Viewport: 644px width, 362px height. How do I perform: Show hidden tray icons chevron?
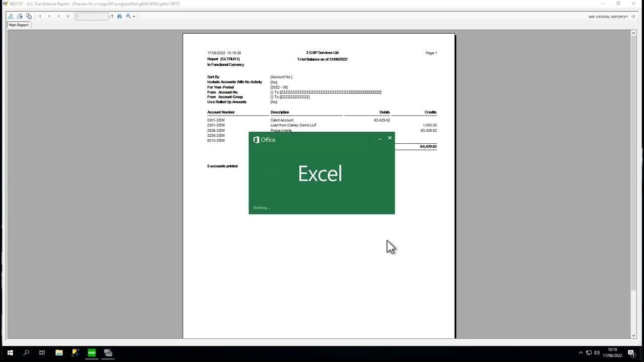tap(581, 353)
